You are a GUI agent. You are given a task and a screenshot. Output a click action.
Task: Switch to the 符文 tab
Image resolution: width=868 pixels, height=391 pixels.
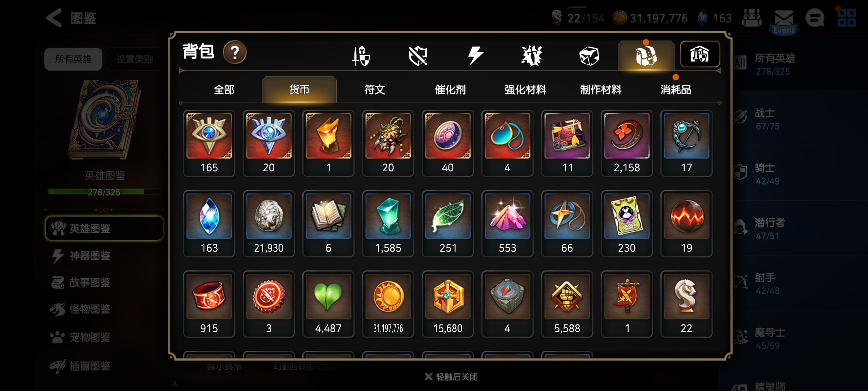(x=375, y=90)
